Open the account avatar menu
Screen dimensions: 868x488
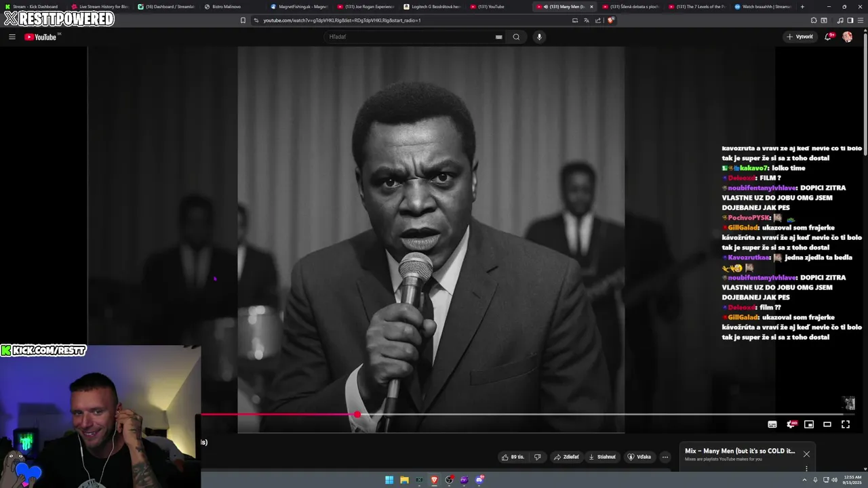click(848, 37)
